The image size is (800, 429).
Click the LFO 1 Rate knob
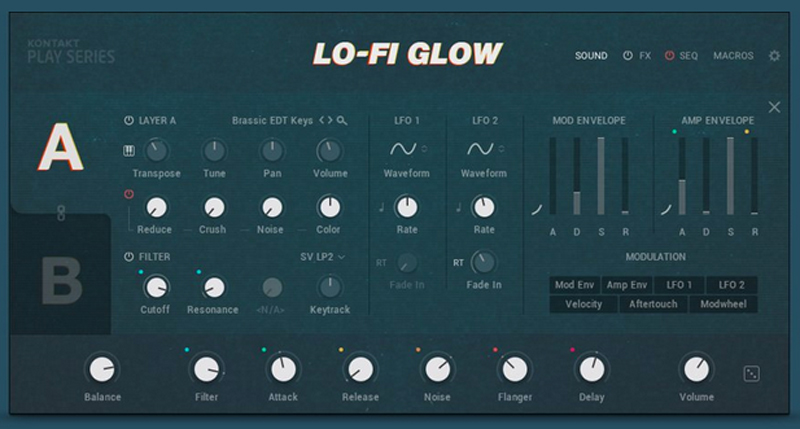407,208
